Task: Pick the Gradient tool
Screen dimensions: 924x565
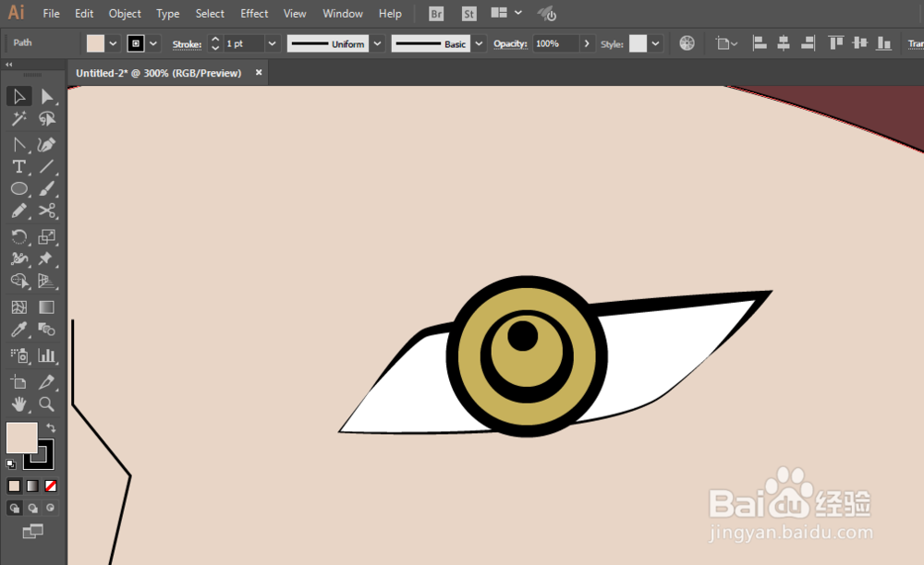Action: coord(46,307)
